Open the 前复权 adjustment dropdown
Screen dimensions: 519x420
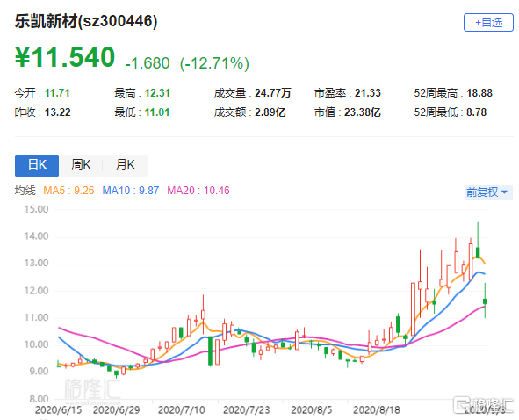coord(488,192)
